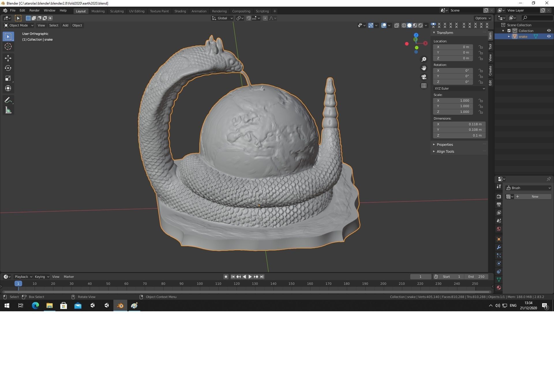Click the hand pan-view gizmo
The height and width of the screenshot is (392, 554).
424,68
